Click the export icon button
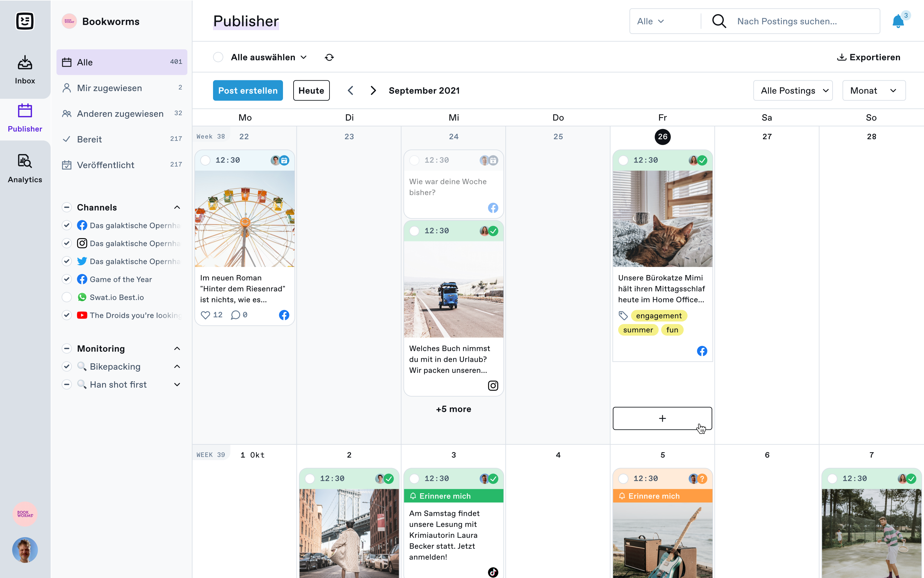 pos(842,57)
